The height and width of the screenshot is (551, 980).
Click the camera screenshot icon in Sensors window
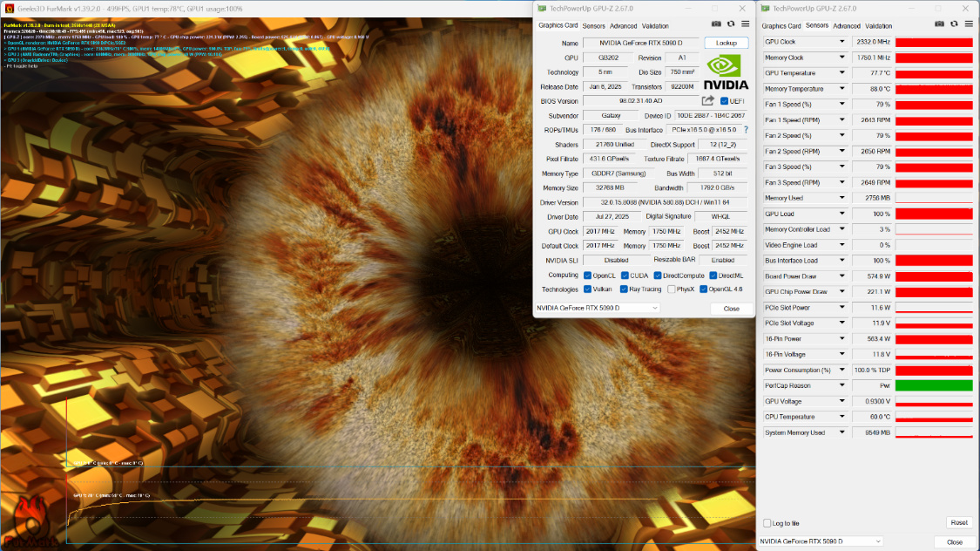tap(939, 24)
